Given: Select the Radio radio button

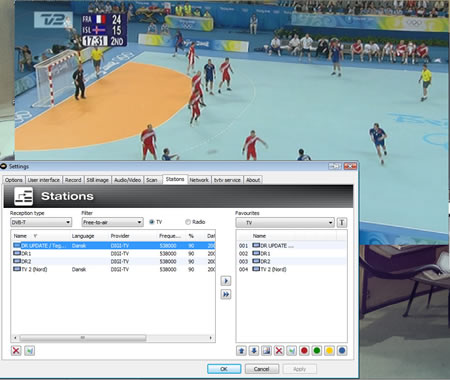Looking at the screenshot, I should coord(188,222).
